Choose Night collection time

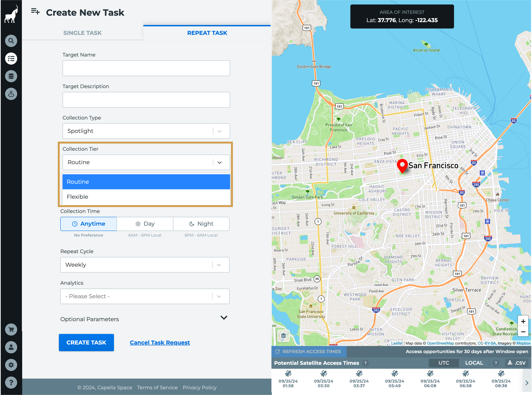pyautogui.click(x=201, y=224)
